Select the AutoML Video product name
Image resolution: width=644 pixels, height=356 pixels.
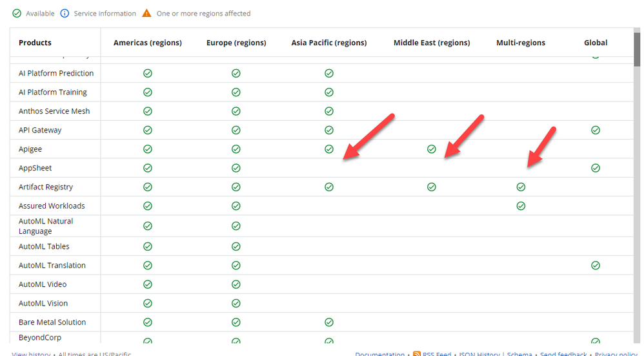point(43,284)
